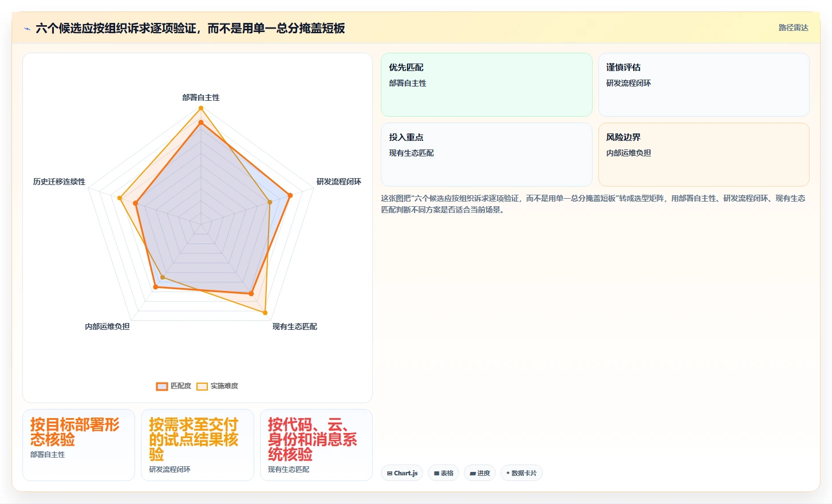Viewport: 832px width, 504px height.
Task: Select the 部署自主性 radar axis label
Action: pos(201,97)
